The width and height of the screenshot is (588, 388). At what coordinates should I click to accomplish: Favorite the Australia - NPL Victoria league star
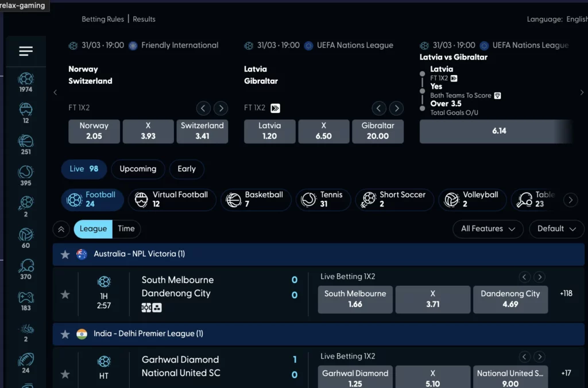65,254
